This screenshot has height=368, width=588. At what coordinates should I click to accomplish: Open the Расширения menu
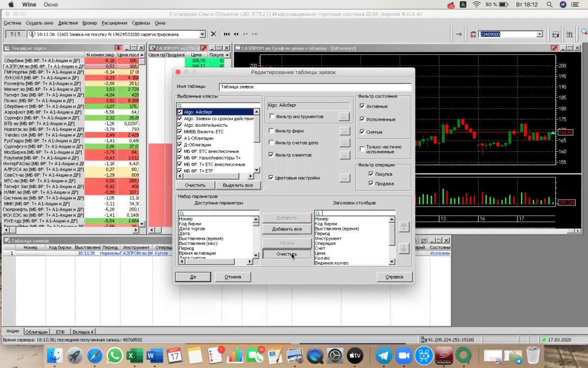pyautogui.click(x=114, y=23)
